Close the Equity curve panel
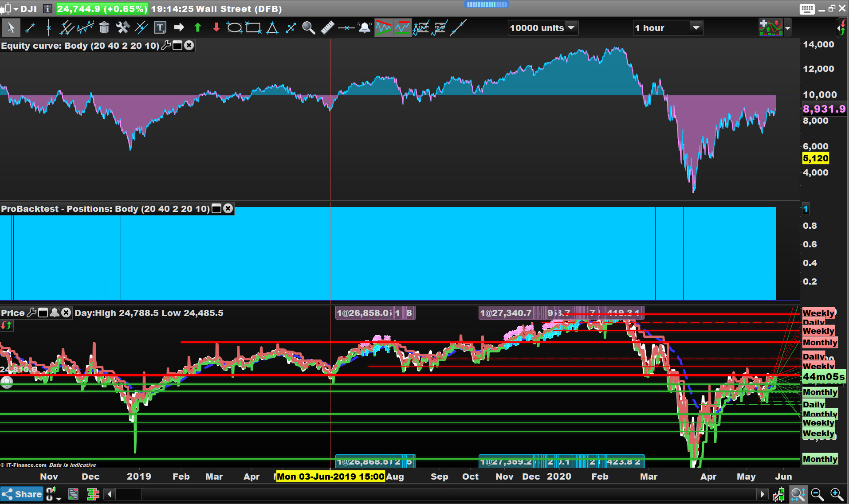The image size is (849, 504). pyautogui.click(x=189, y=45)
